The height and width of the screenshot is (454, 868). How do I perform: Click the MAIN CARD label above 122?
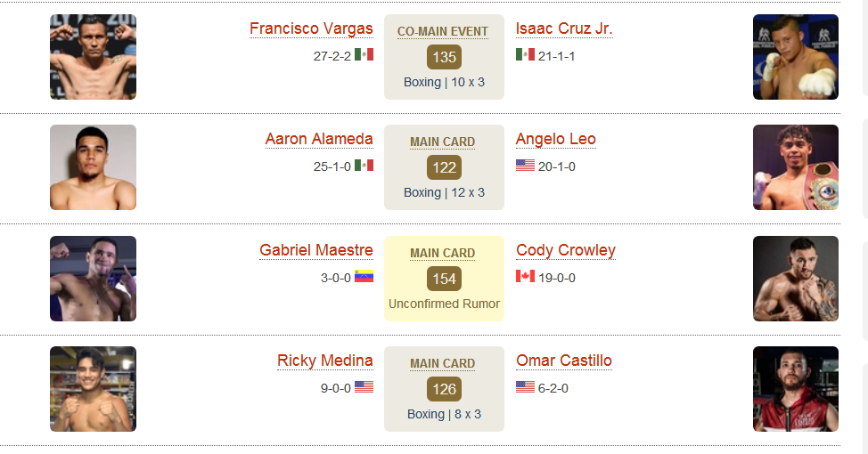442,142
